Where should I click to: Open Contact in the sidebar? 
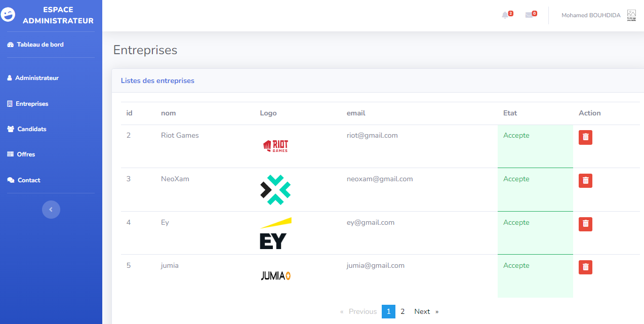(28, 180)
